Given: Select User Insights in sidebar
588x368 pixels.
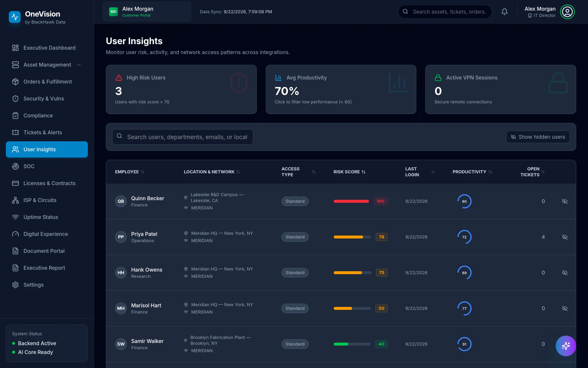Looking at the screenshot, I should (x=47, y=149).
